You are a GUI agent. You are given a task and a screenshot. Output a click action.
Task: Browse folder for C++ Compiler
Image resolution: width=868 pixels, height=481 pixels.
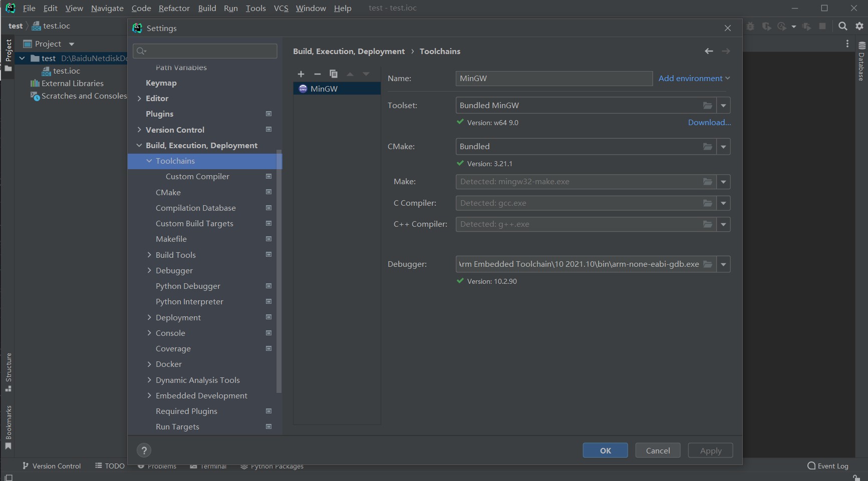707,224
